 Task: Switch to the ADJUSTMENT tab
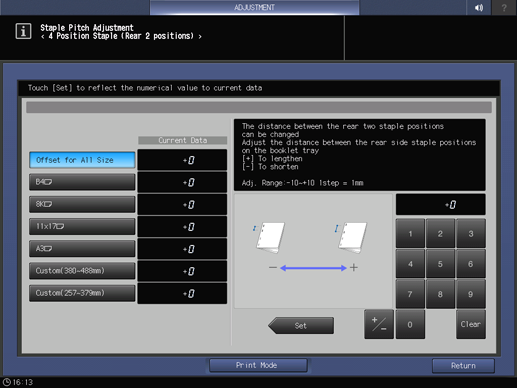[x=254, y=7]
